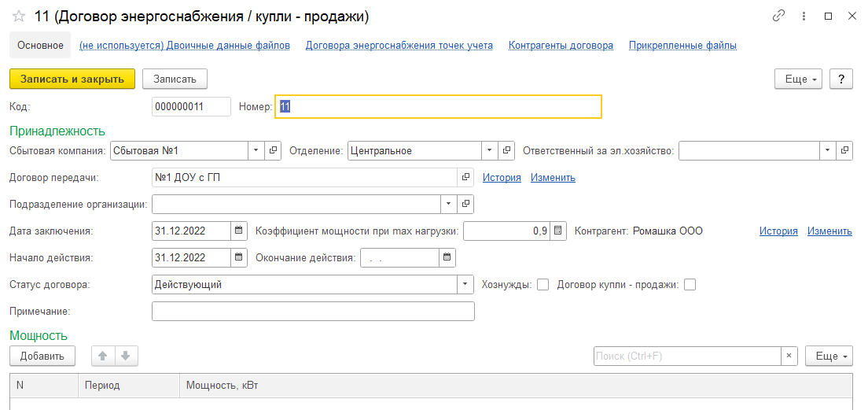This screenshot has width=868, height=410.
Task: Open calculator for Коэффициент мощности field
Action: pos(557,231)
